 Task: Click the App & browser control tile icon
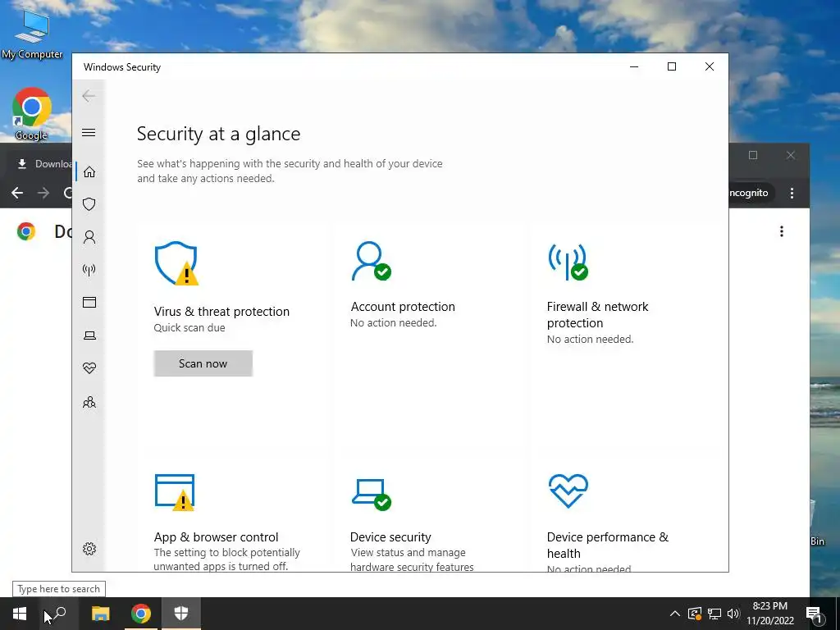point(175,492)
